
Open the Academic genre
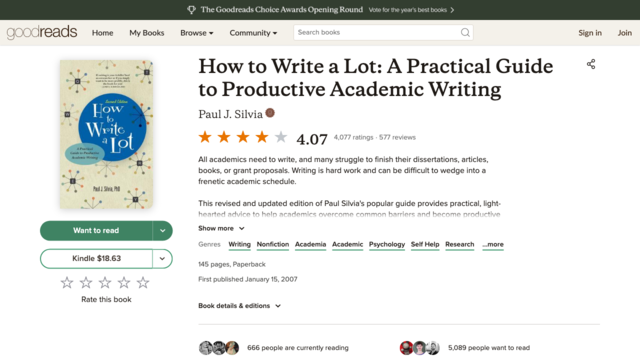[x=347, y=244]
